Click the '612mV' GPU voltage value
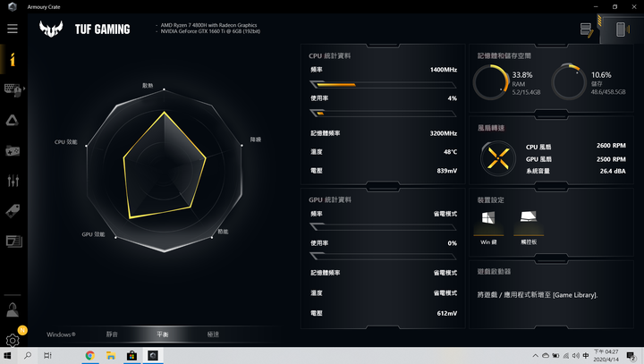The width and height of the screenshot is (644, 364). pos(447,313)
